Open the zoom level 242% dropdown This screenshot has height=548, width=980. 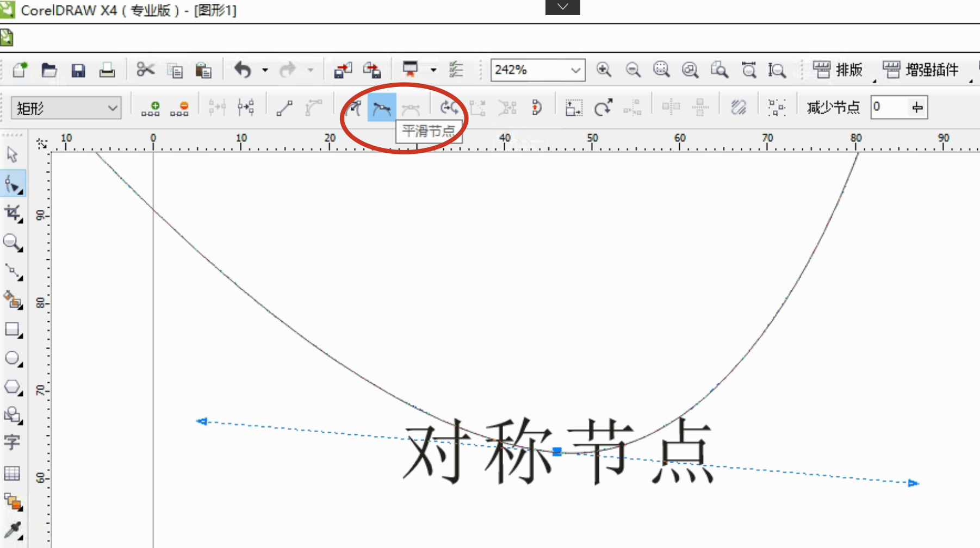pos(575,70)
